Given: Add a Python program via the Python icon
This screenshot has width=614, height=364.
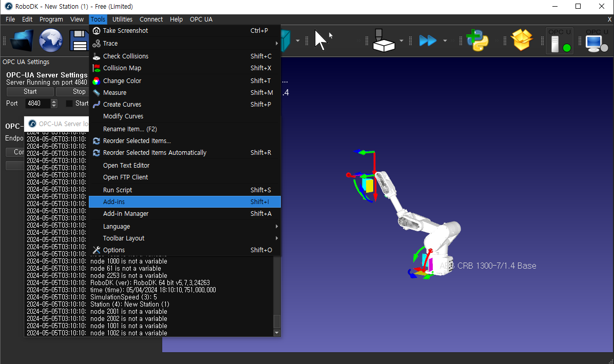Looking at the screenshot, I should (x=477, y=41).
